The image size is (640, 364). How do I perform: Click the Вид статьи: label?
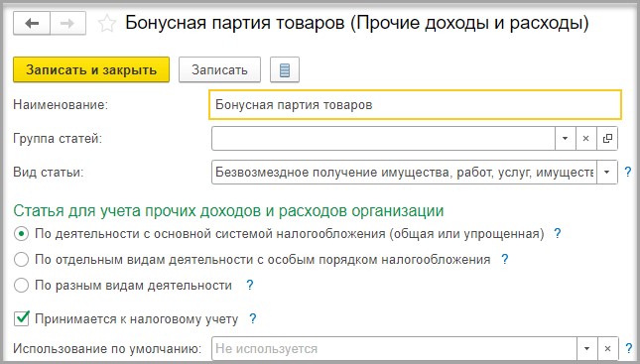point(49,172)
